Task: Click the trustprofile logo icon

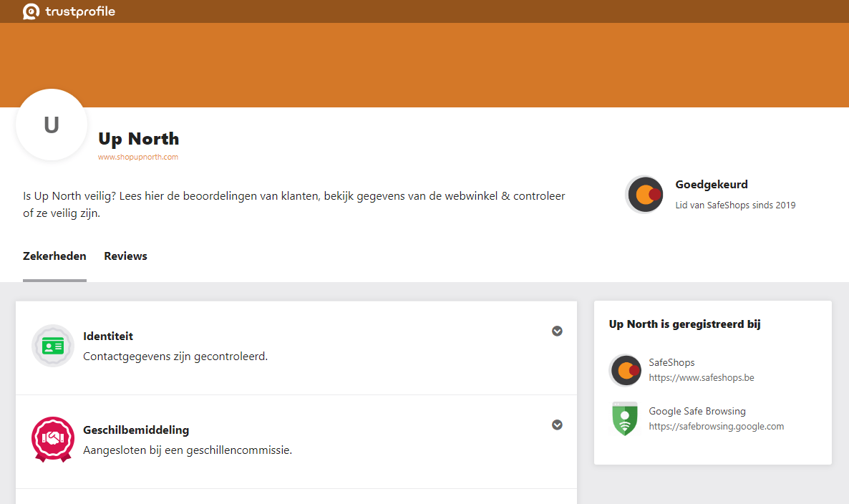Action: (31, 11)
